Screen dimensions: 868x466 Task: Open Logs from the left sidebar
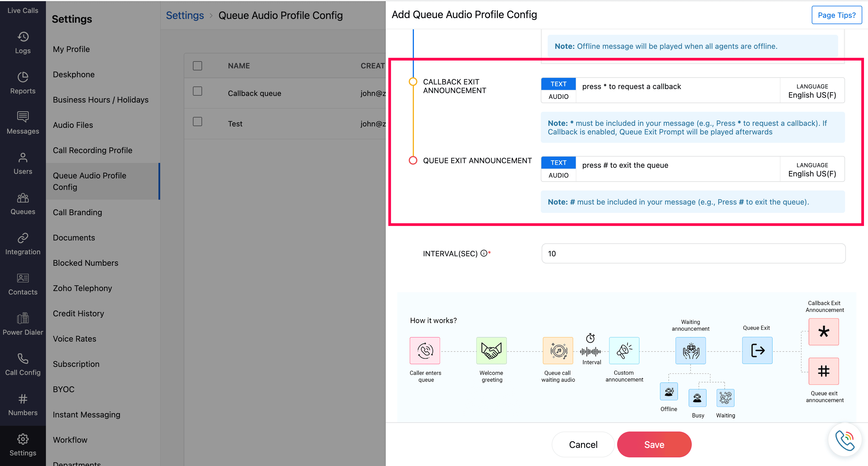pyautogui.click(x=23, y=43)
